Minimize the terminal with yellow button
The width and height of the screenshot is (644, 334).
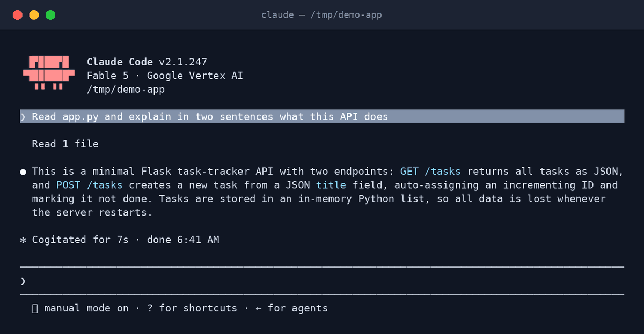pyautogui.click(x=34, y=15)
